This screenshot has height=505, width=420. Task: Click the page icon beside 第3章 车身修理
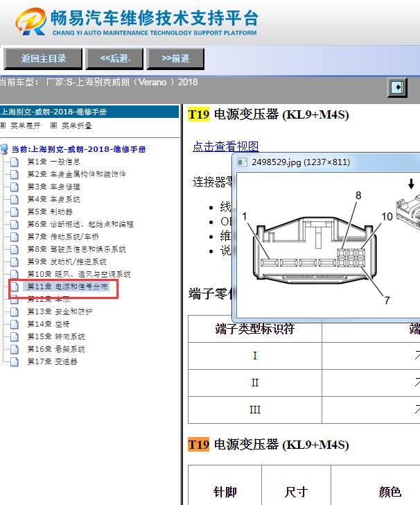coord(14,187)
